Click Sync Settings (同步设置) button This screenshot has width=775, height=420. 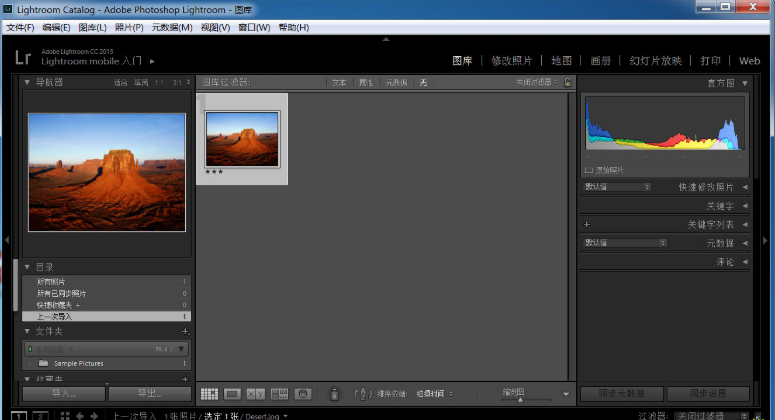708,394
